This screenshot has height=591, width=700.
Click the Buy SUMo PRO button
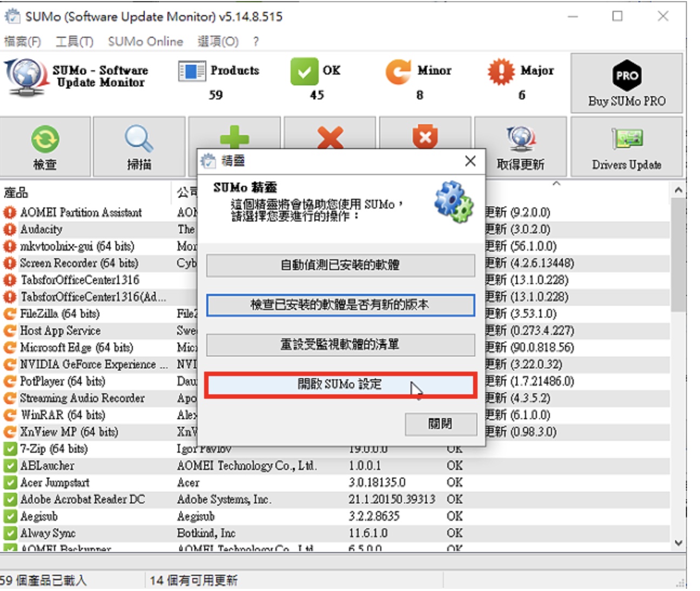pos(627,83)
